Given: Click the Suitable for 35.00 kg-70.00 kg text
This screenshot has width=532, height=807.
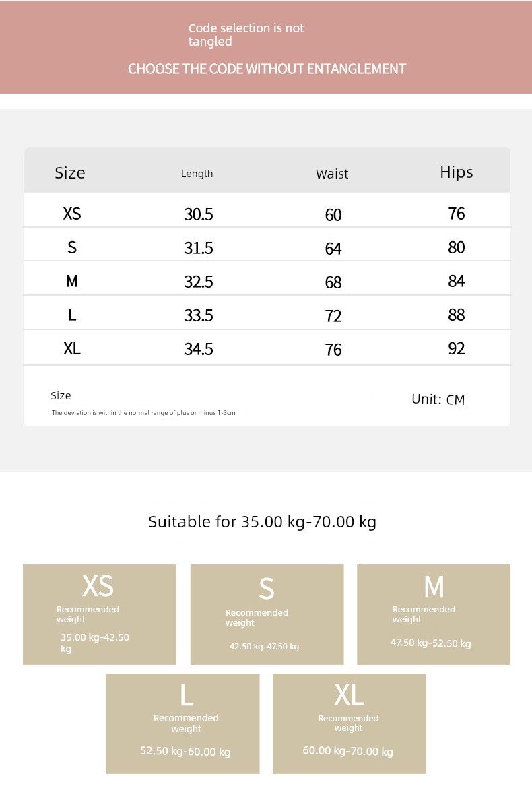Looking at the screenshot, I should [x=262, y=522].
